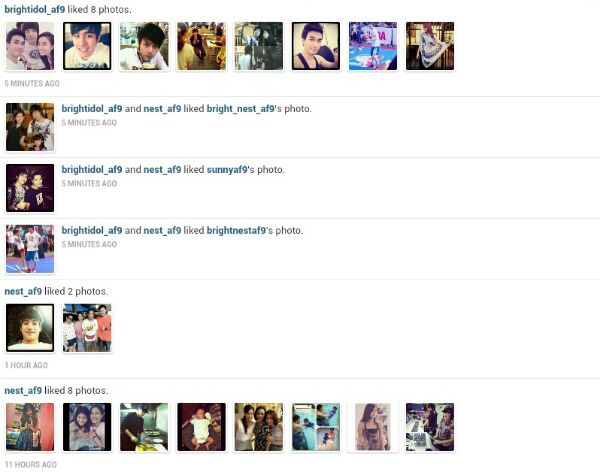600x472 pixels.
Task: Open the kitchen cook thumbnail in bottom row
Action: (x=144, y=427)
